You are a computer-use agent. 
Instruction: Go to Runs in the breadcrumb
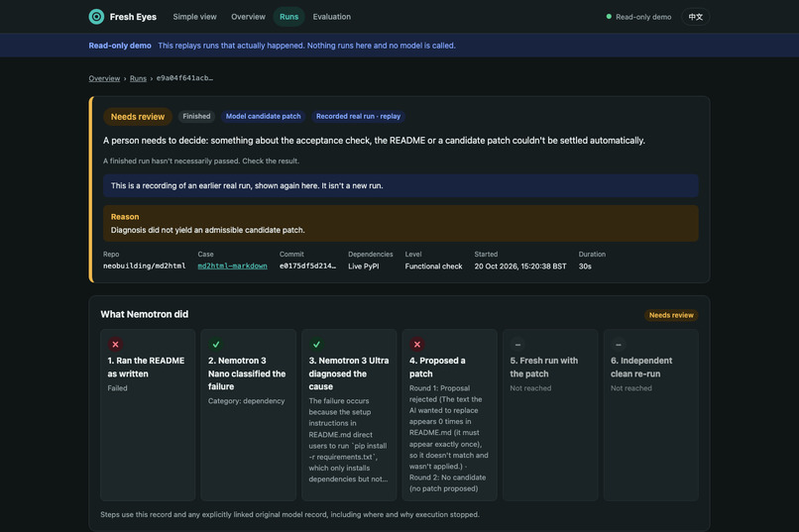pyautogui.click(x=138, y=78)
